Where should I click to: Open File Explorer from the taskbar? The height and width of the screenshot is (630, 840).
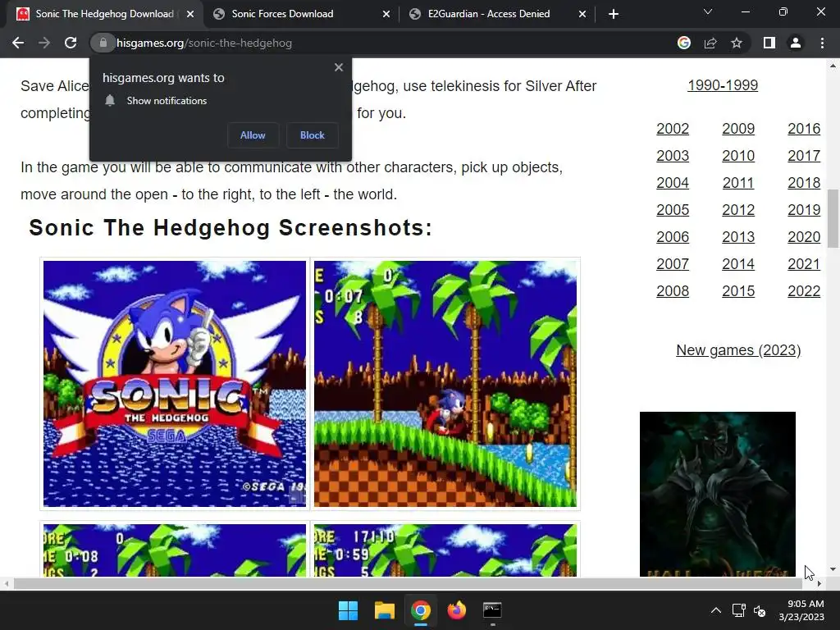[x=385, y=610]
